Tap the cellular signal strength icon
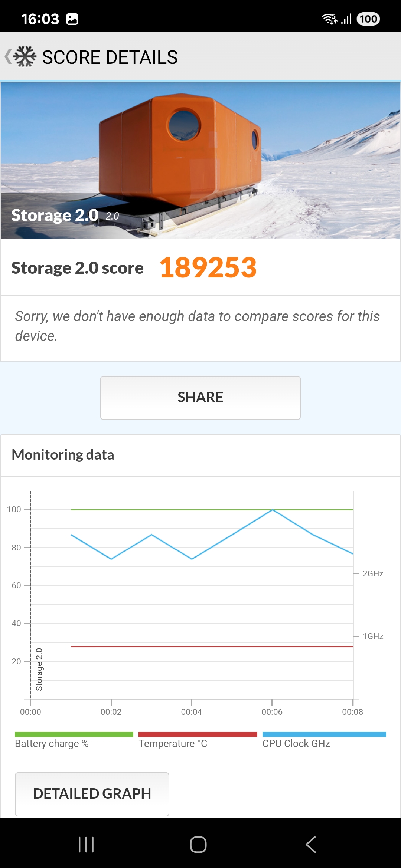The height and width of the screenshot is (868, 401). pos(346,19)
